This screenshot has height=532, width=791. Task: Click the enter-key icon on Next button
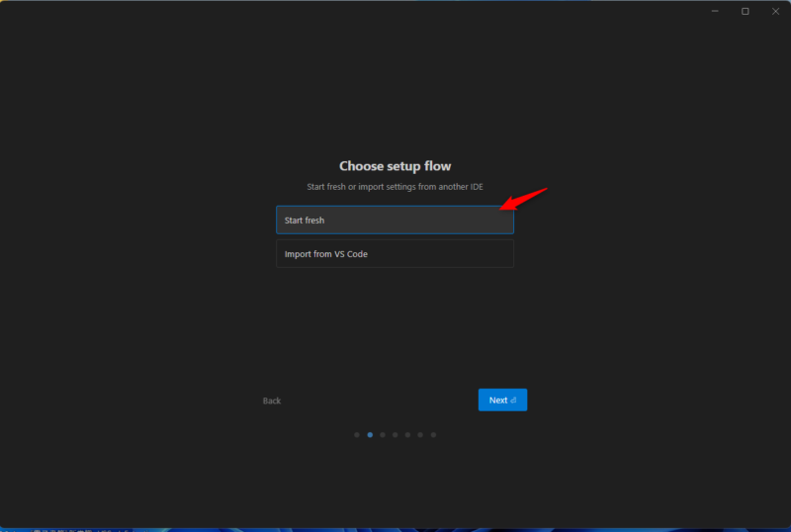tap(514, 400)
